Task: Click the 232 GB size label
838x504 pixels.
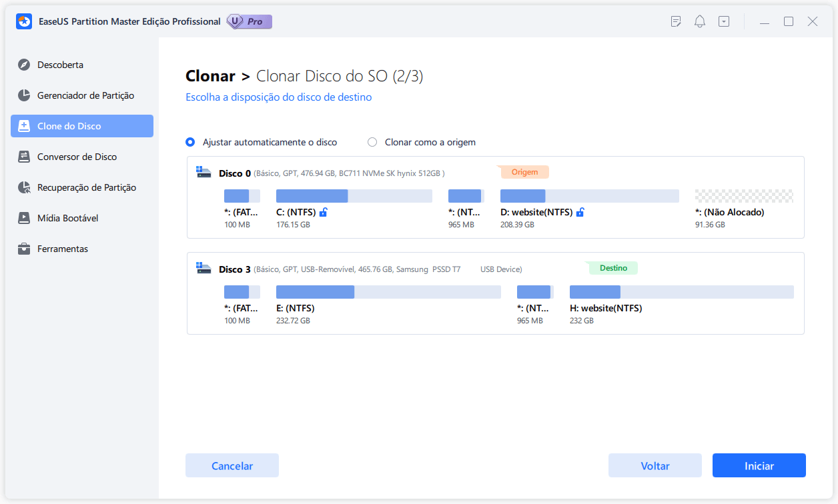Action: [x=582, y=321]
